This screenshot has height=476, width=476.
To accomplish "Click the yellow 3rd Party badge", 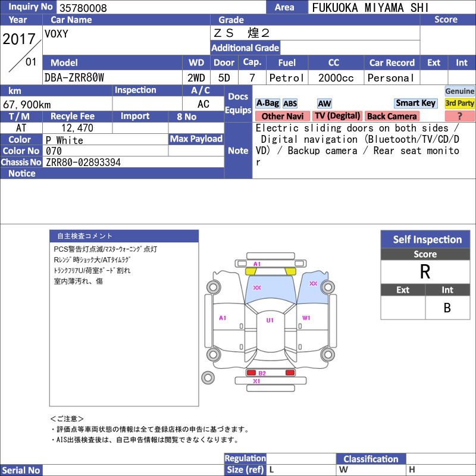I will [x=459, y=103].
